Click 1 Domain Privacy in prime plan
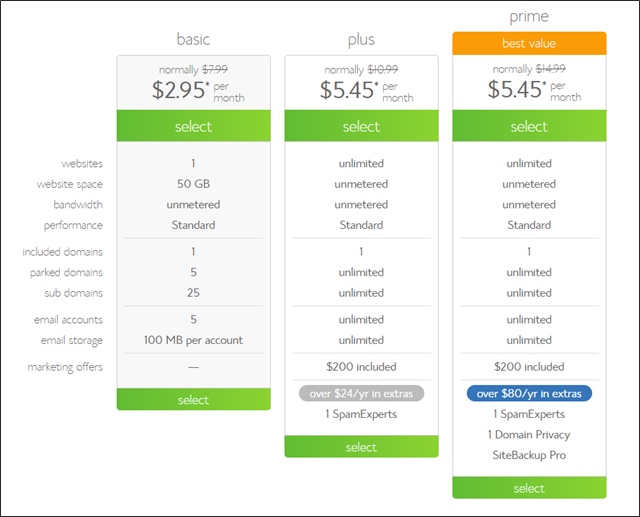 coord(529,434)
